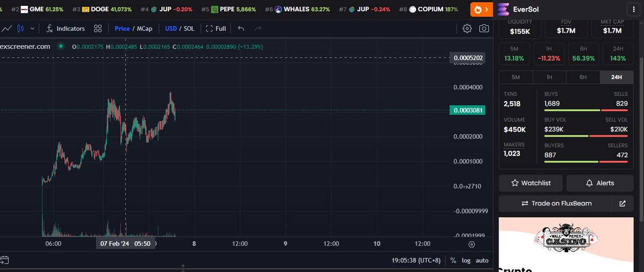Click the LIQUIDITY $155K box
Screen dimensions: 644x272
[x=519, y=28]
